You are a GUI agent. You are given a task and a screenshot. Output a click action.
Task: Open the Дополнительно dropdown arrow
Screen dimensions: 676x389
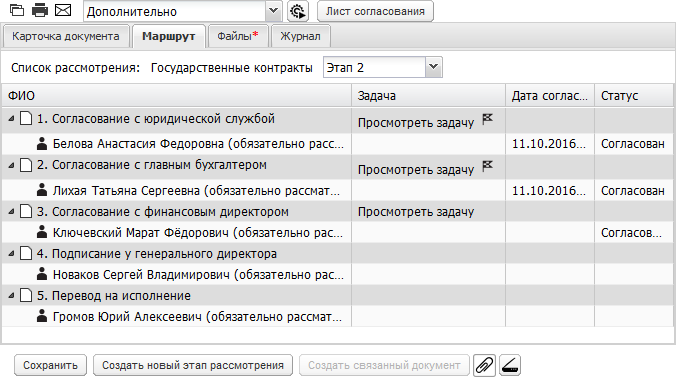pyautogui.click(x=273, y=10)
